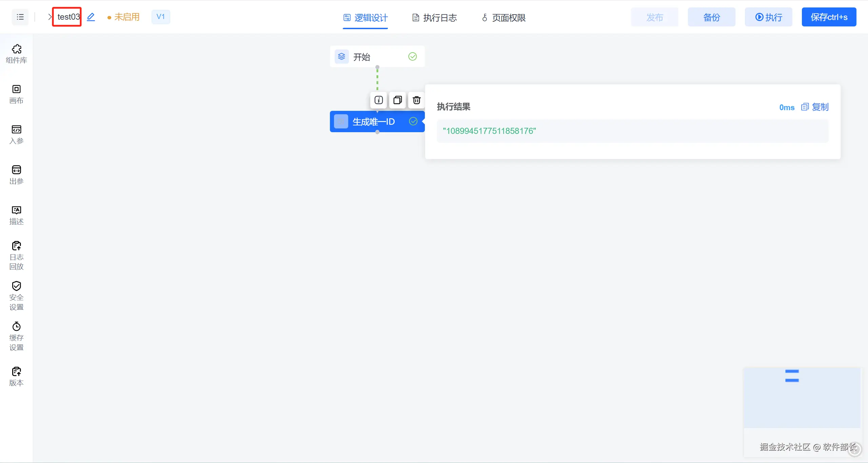Delete the 生成唯一ID node with trash icon
The width and height of the screenshot is (868, 463).
pos(416,100)
